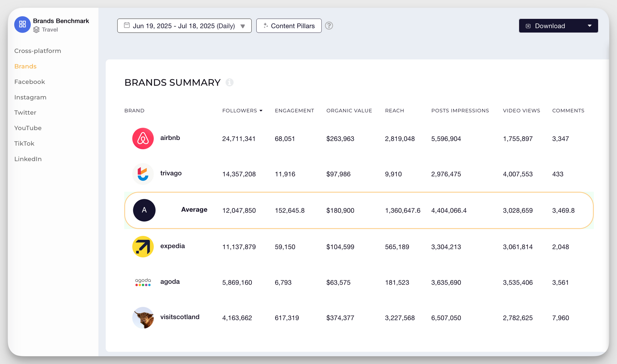Click the Travel workspace label
Image resolution: width=617 pixels, height=364 pixels.
pyautogui.click(x=50, y=30)
